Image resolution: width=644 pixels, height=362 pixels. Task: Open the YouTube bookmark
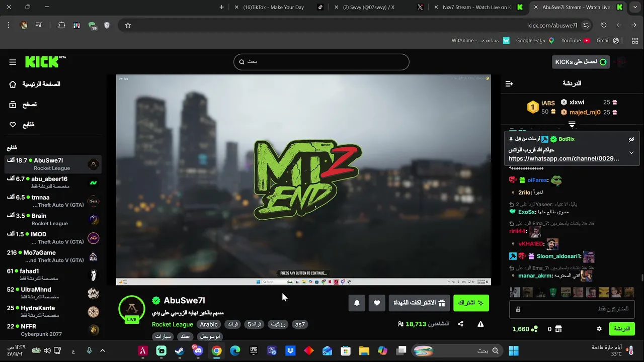click(575, 40)
